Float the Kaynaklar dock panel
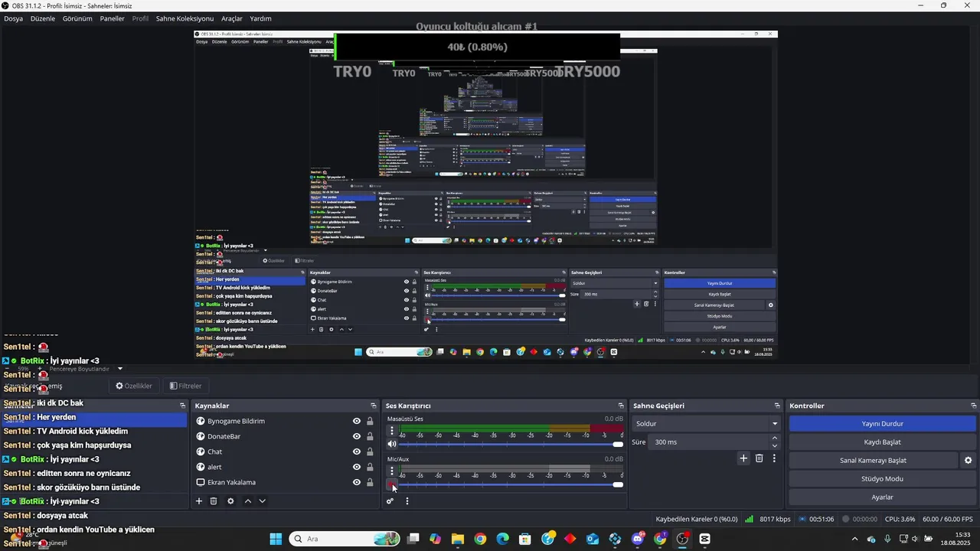This screenshot has width=980, height=551. [x=374, y=406]
